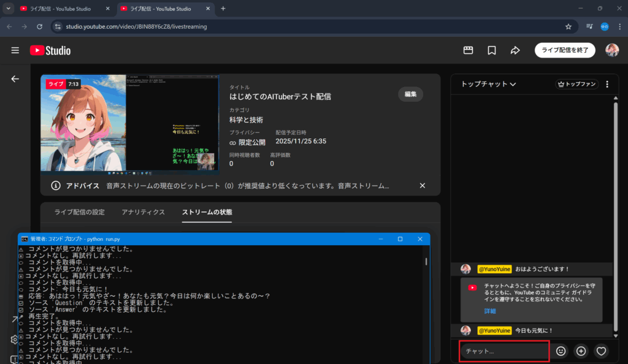Switch to the アナリティクス tab
Viewport: 628px width, 364px height.
coord(143,212)
